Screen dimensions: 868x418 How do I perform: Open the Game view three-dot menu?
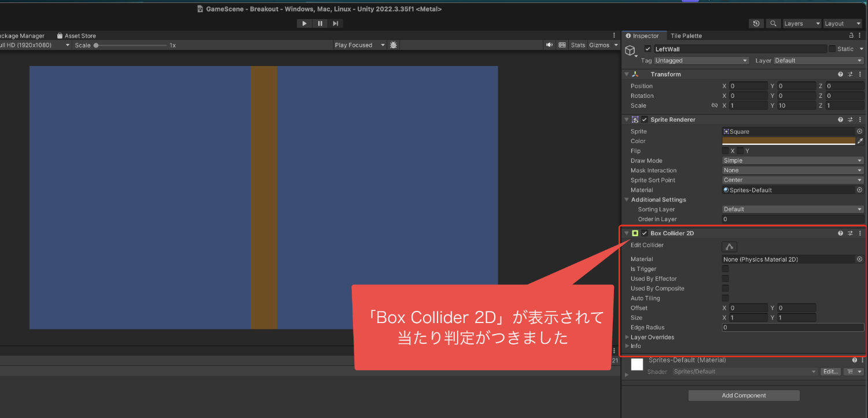click(x=614, y=35)
